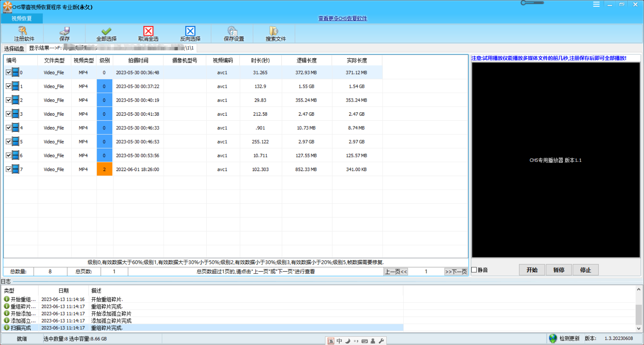
Task: Sort by the 级别 column header
Action: tap(105, 60)
